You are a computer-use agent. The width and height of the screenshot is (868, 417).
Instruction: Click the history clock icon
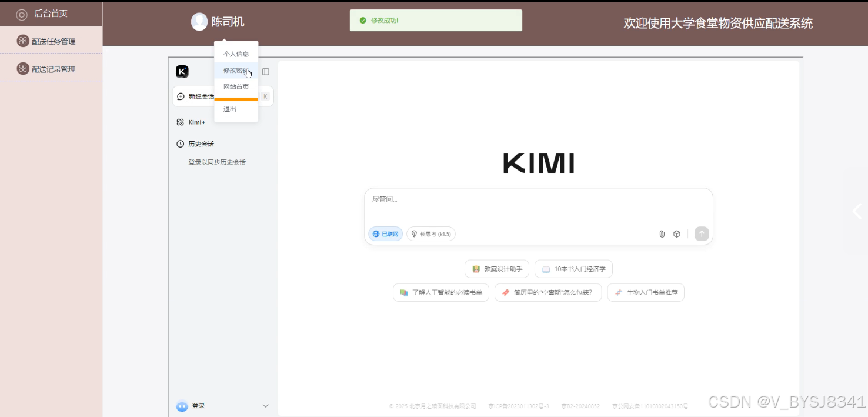click(x=181, y=144)
